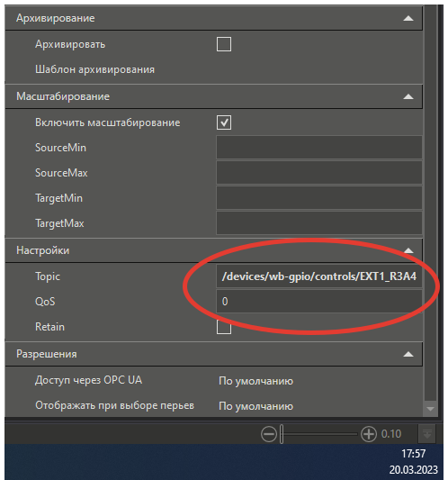Click the Topic path field
The image size is (448, 480).
pos(319,276)
